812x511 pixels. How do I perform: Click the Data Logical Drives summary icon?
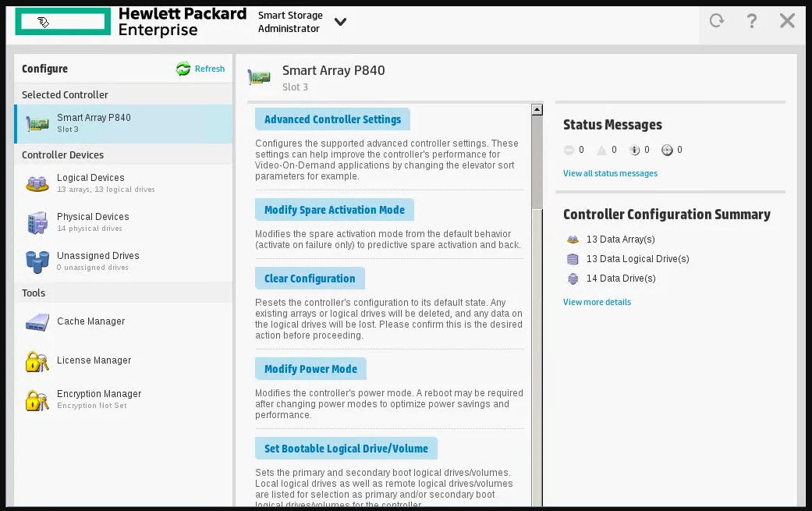573,259
